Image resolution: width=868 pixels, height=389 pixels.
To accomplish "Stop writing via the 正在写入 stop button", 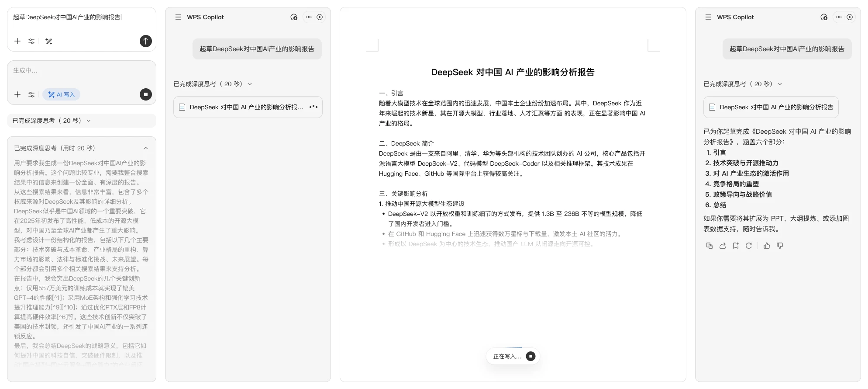I will click(x=530, y=356).
